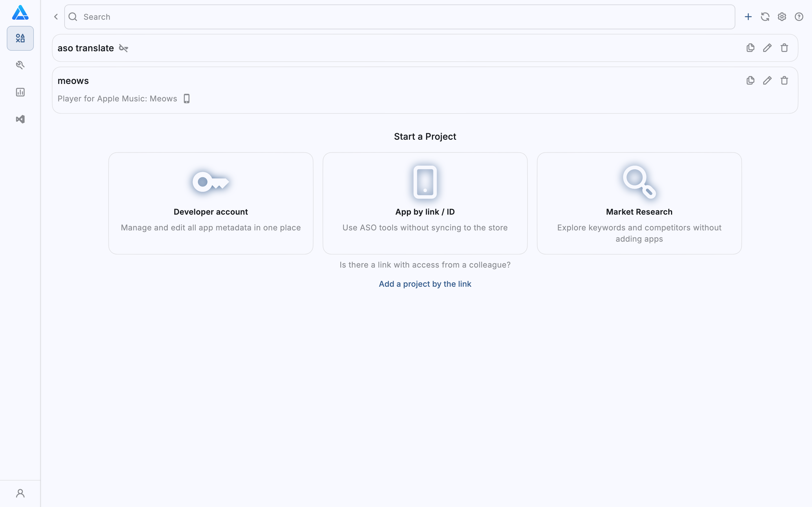Delete the meows project
Viewport: 812px width, 507px height.
[784, 81]
